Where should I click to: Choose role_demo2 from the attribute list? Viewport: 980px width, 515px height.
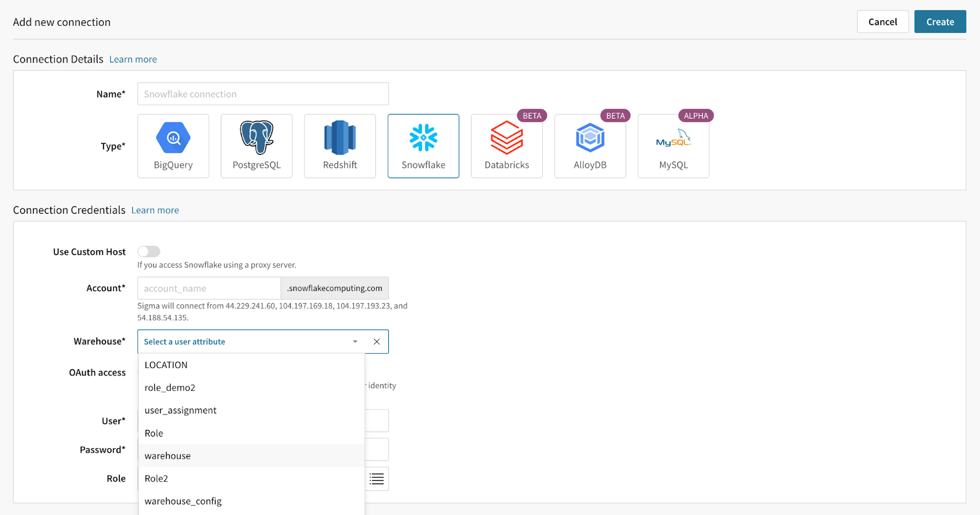252,388
